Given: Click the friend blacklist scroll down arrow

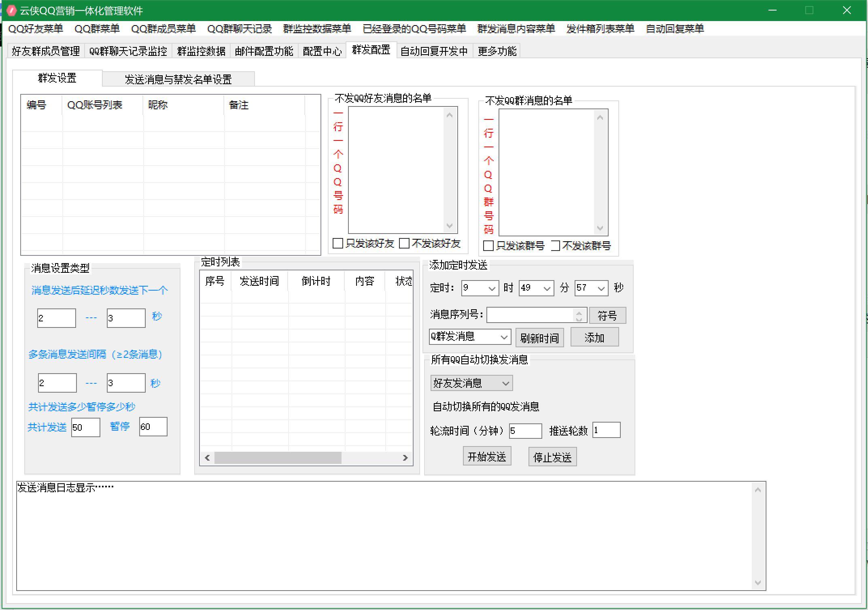Looking at the screenshot, I should click(x=450, y=226).
